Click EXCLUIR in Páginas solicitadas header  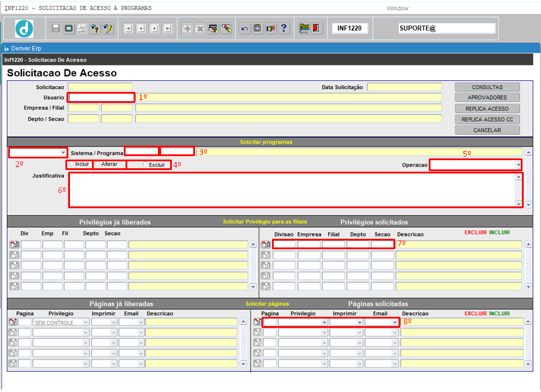[476, 313]
